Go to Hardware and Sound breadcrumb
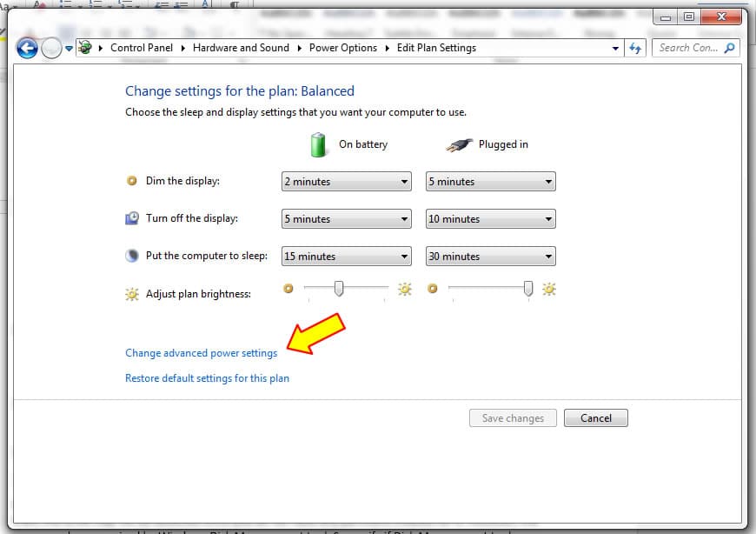 click(241, 48)
